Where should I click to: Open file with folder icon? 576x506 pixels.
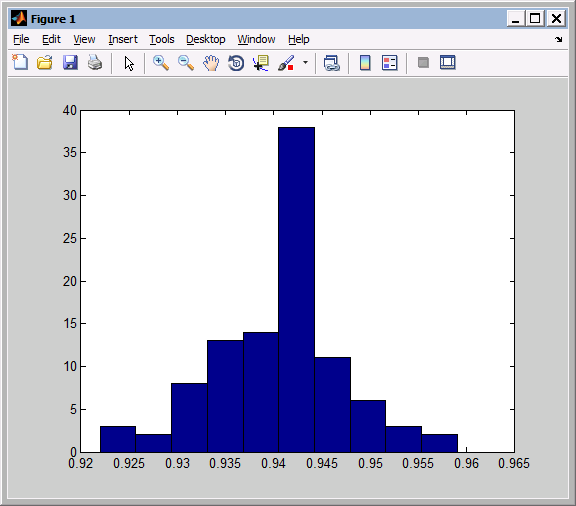pos(45,62)
